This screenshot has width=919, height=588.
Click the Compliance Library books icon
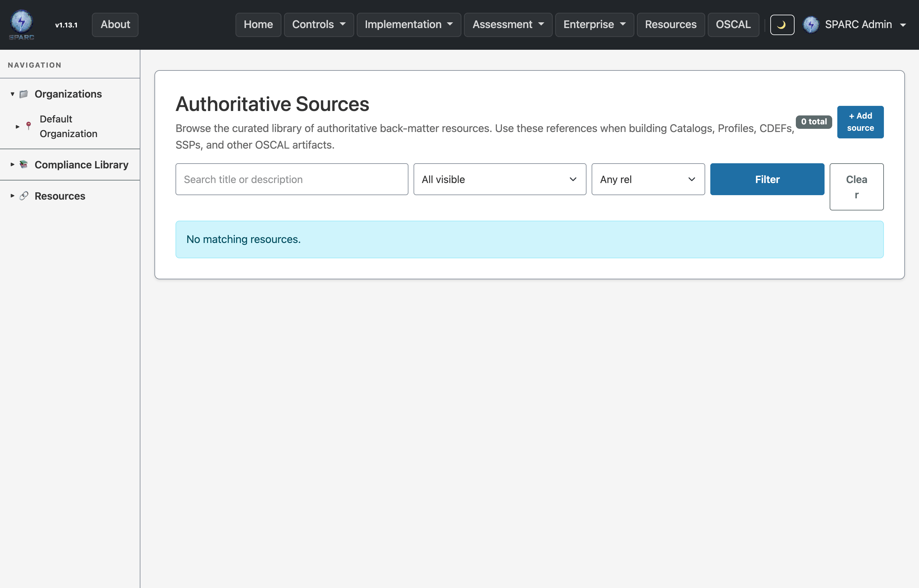(24, 165)
